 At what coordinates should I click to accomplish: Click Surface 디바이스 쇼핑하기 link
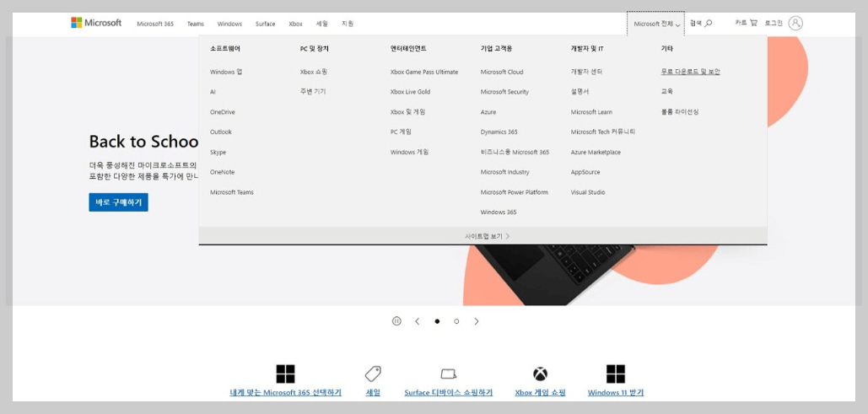(x=449, y=392)
